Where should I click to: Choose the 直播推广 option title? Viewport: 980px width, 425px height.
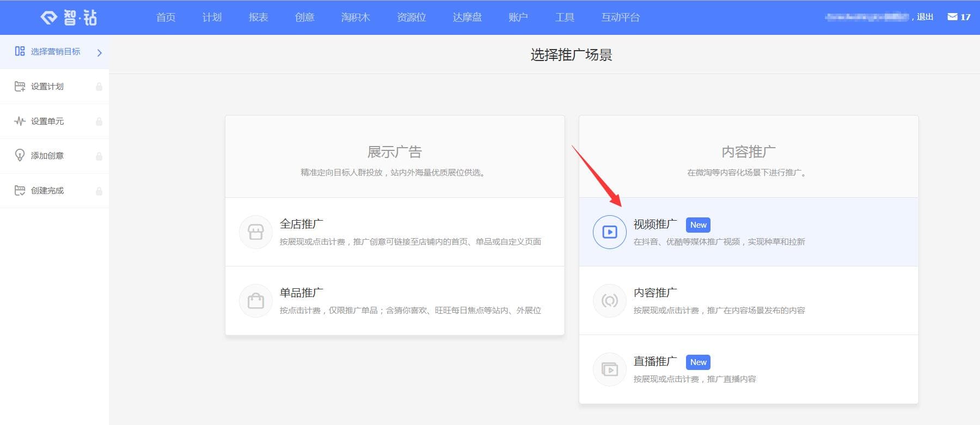(x=655, y=361)
